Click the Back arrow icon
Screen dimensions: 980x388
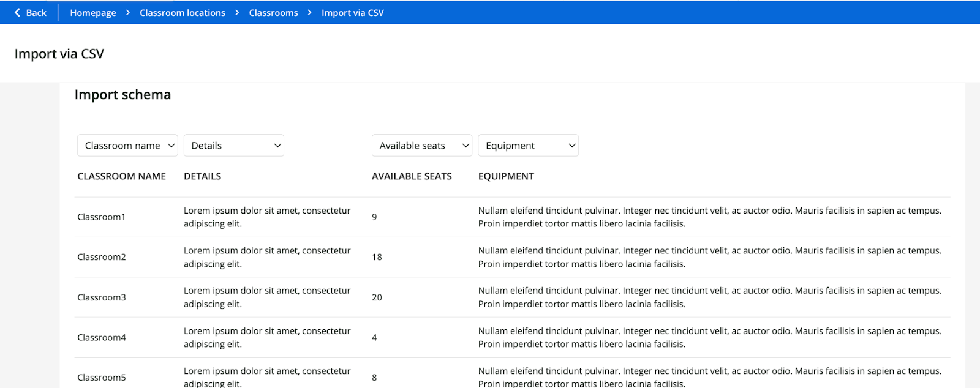pos(17,12)
